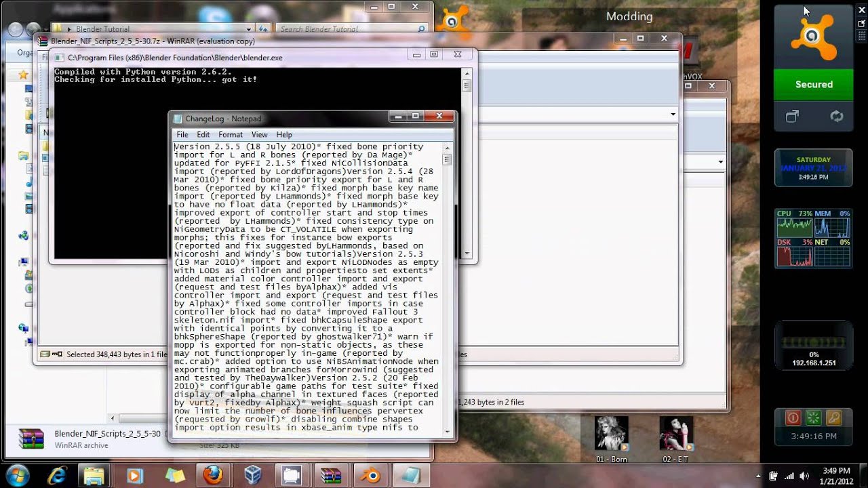Click the CPU usage graph in the meter gadget
This screenshot has width=868, height=488.
tap(794, 228)
